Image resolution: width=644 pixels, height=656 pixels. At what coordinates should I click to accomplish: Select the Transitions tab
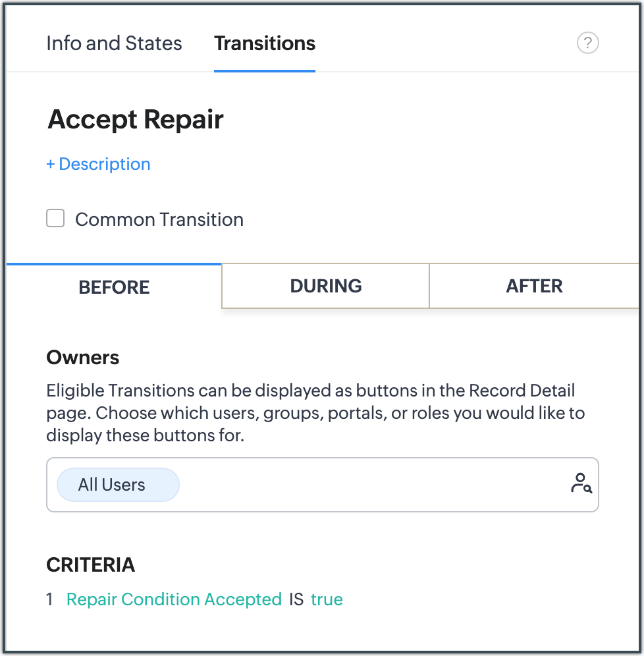(265, 43)
